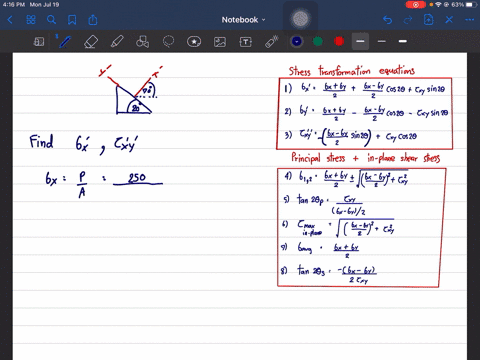Toggle the read-only mode icon

[x=39, y=42]
